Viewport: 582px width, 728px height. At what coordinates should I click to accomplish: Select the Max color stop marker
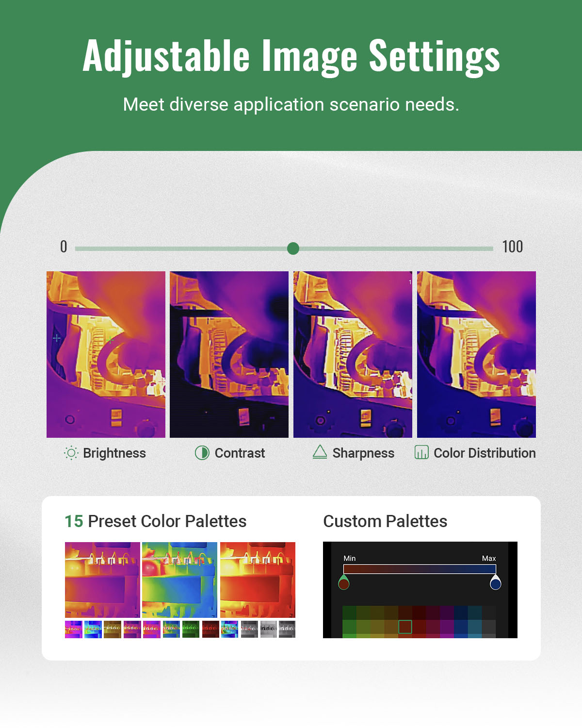tap(495, 582)
